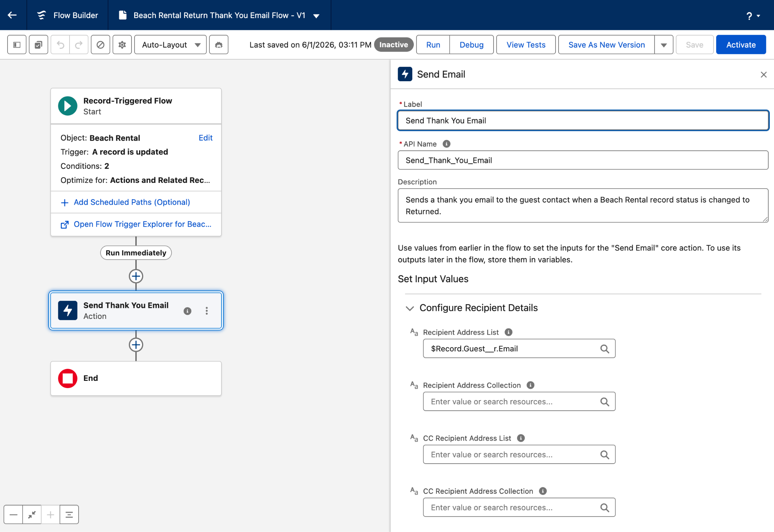This screenshot has width=774, height=532.
Task: Click Recipient Address List field
Action: 519,348
